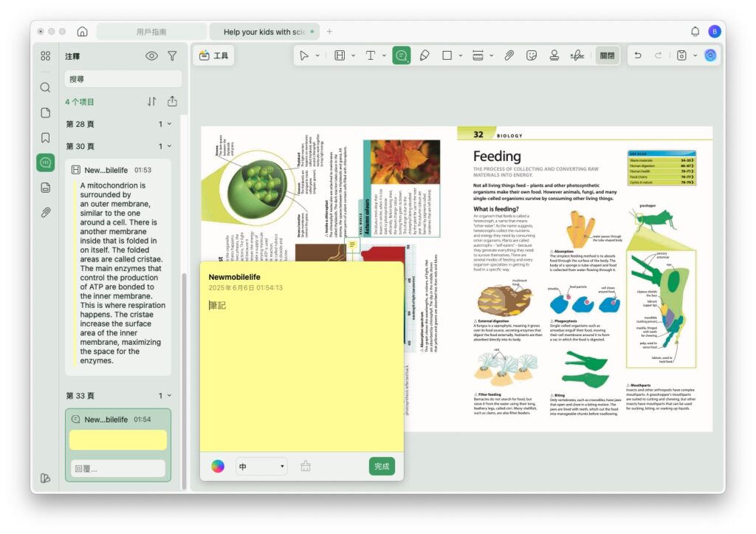Click the filter annotations funnel icon
Screen dimensions: 756x534
172,55
